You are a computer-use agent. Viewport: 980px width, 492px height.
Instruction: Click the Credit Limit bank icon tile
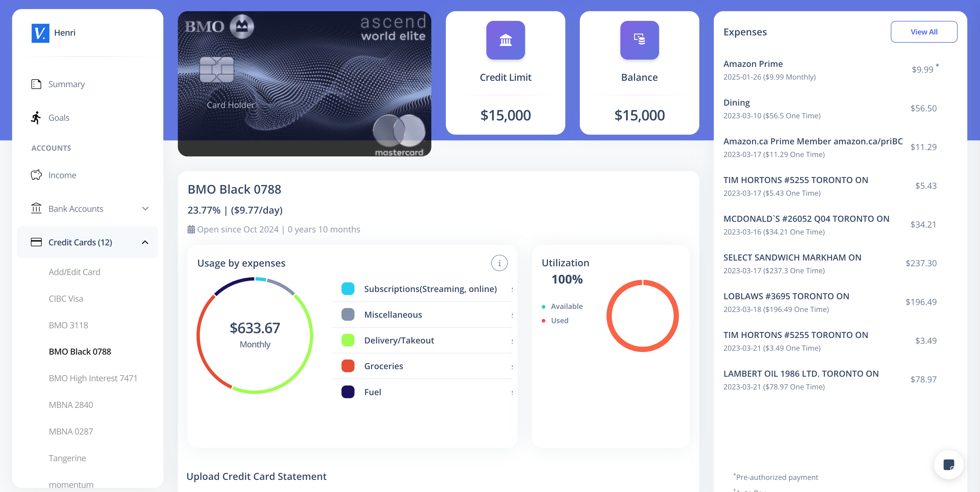pos(506,40)
